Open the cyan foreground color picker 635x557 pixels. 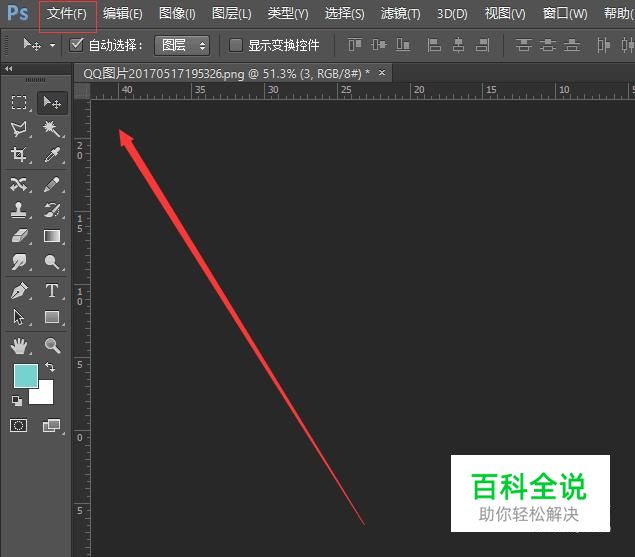pyautogui.click(x=26, y=376)
